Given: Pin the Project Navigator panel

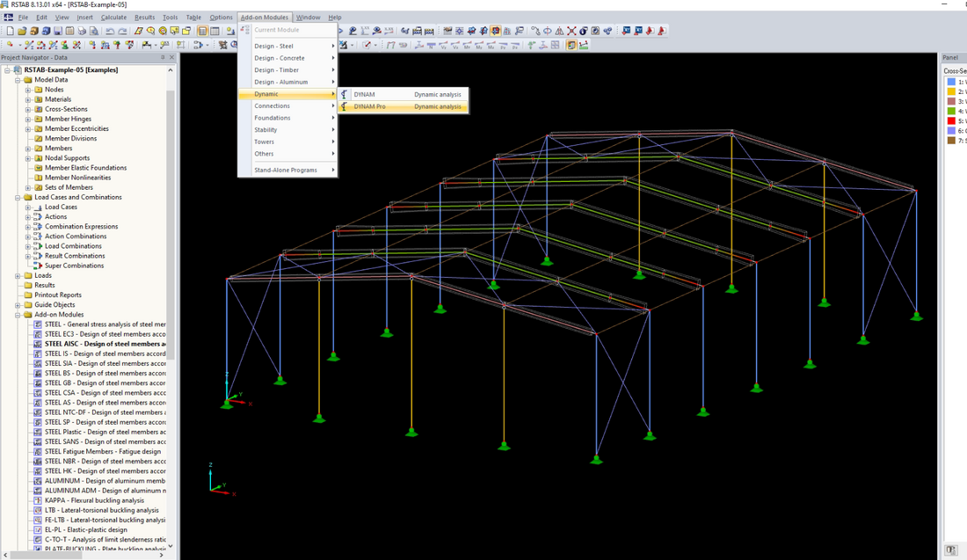Looking at the screenshot, I should [163, 57].
